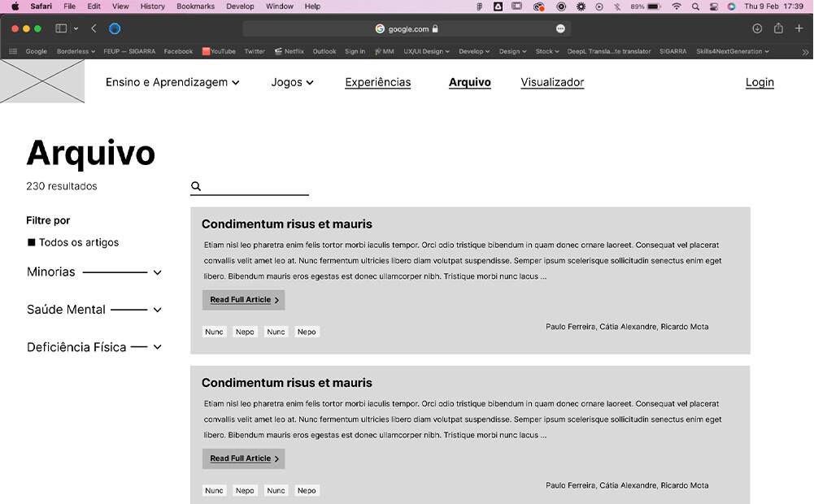Expand the Saúde Mental filter

point(157,310)
